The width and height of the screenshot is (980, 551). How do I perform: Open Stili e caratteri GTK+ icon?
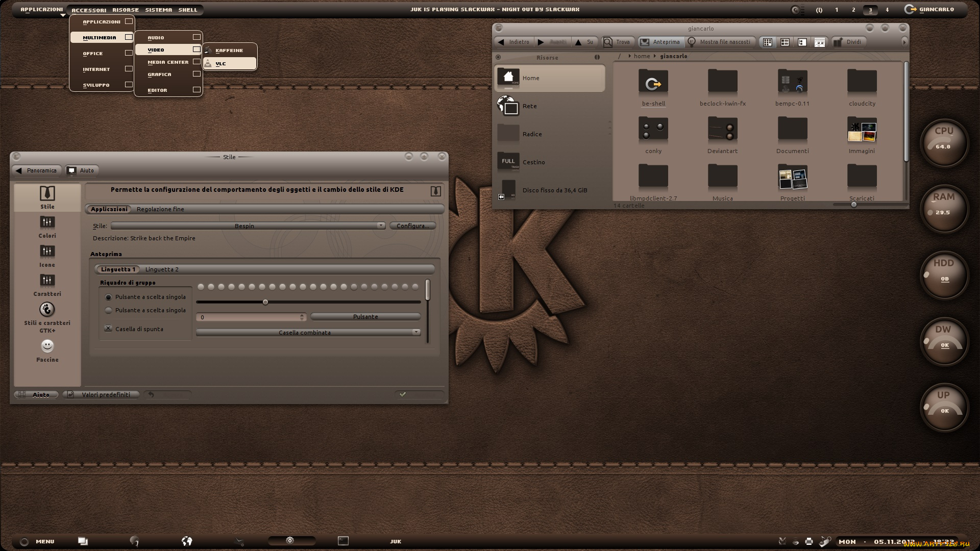coord(47,310)
